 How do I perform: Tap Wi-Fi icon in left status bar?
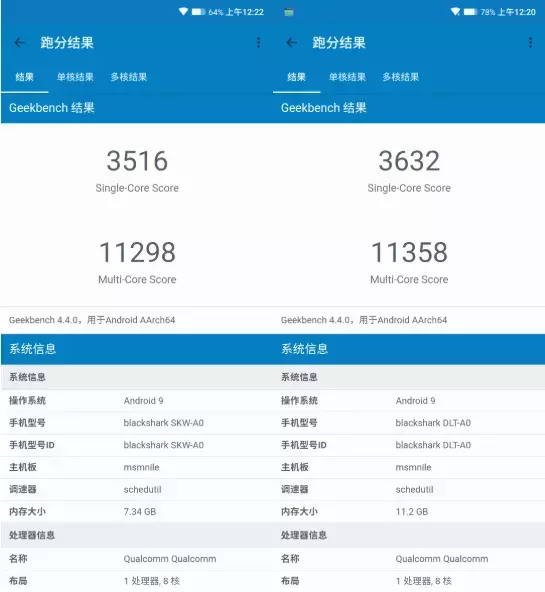point(183,12)
